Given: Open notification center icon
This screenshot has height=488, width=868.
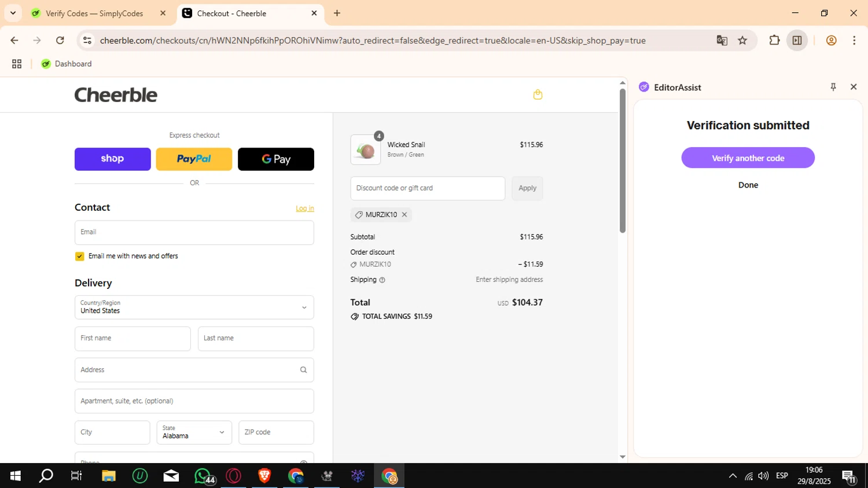Looking at the screenshot, I should click(x=849, y=476).
